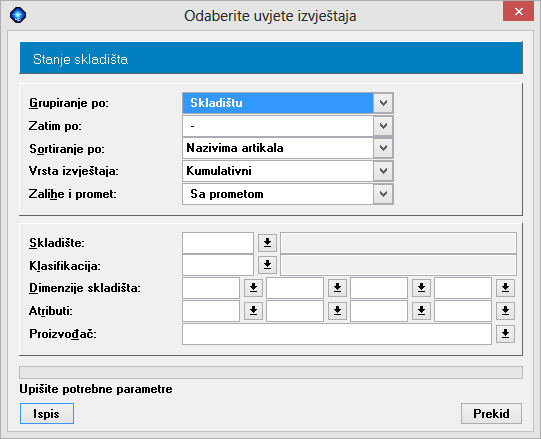The image size is (541, 439).
Task: Open the Proizvođač lookup arrow button
Action: coord(505,334)
